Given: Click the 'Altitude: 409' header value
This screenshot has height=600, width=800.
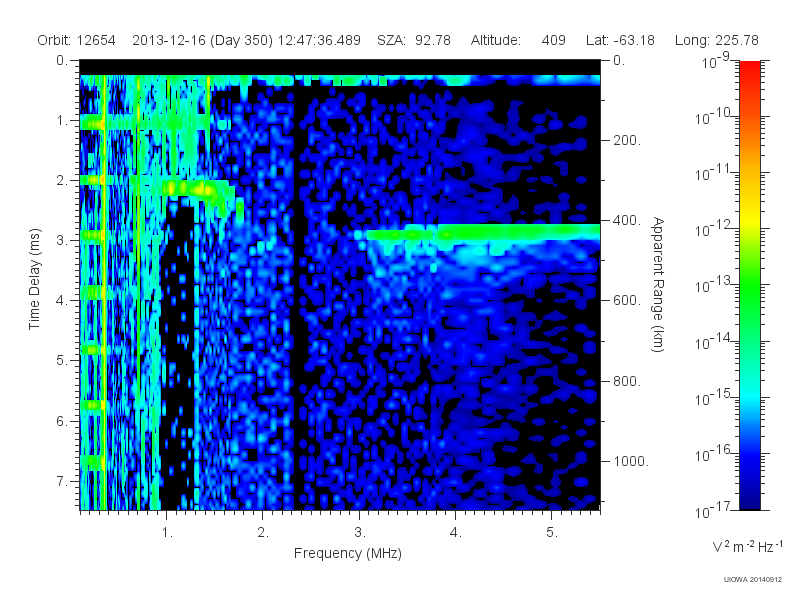Looking at the screenshot, I should [x=518, y=40].
